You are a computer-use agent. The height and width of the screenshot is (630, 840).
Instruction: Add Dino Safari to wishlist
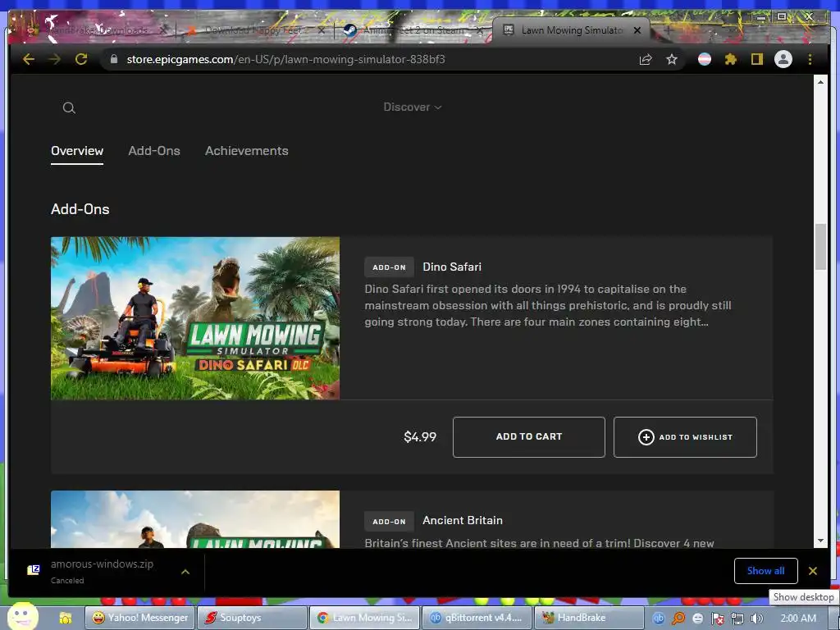tap(685, 437)
